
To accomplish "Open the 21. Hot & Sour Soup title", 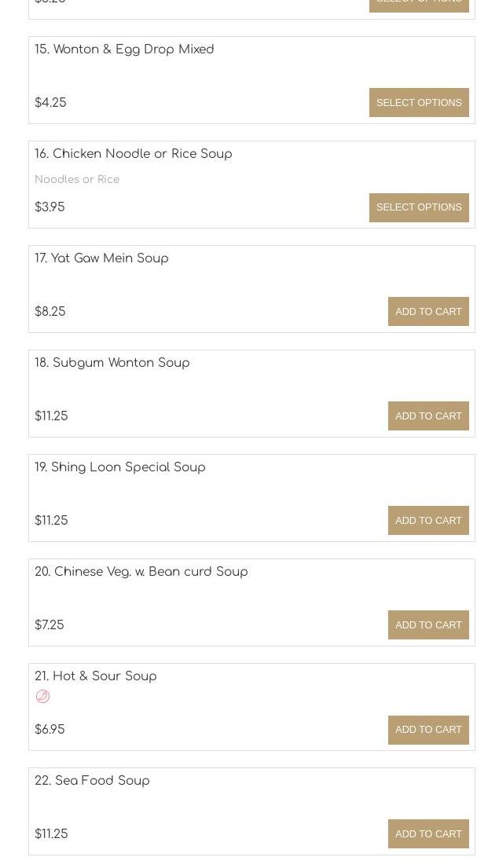I will tap(95, 676).
